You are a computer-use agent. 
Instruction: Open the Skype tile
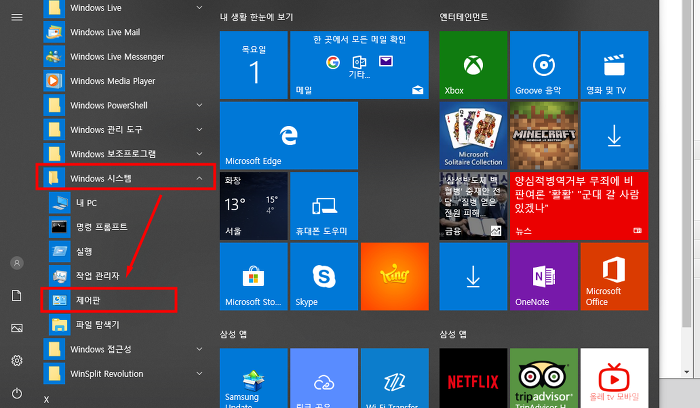tap(324, 276)
